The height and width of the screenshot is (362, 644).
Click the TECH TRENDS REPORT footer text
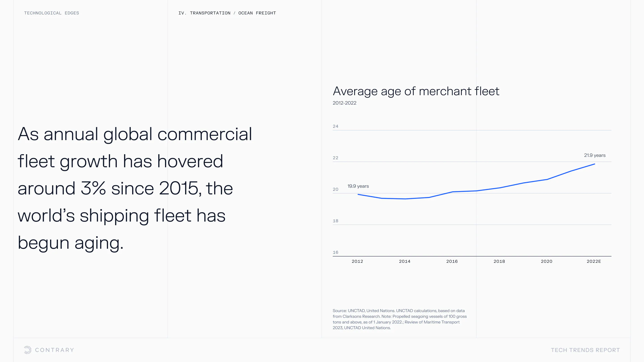(585, 350)
